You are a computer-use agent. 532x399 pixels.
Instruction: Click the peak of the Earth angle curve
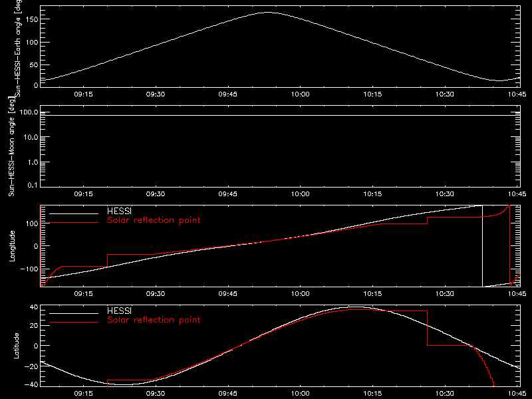[x=268, y=13]
